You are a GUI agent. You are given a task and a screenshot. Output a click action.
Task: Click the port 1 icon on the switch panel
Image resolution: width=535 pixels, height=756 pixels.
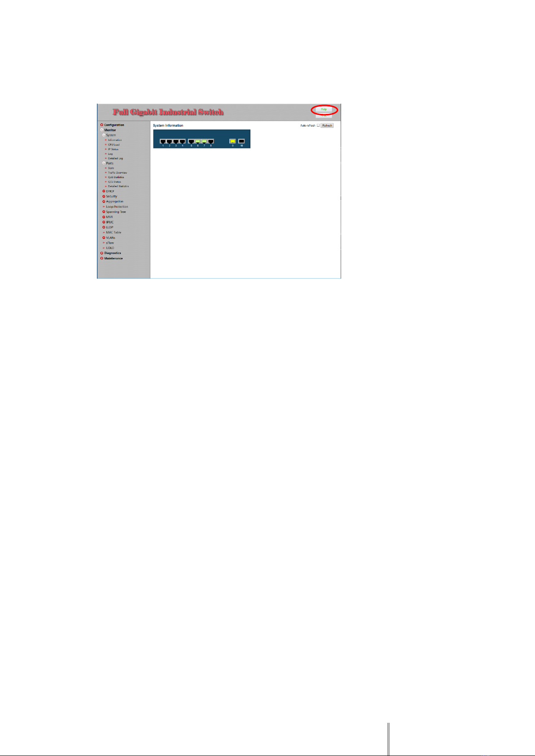[163, 141]
